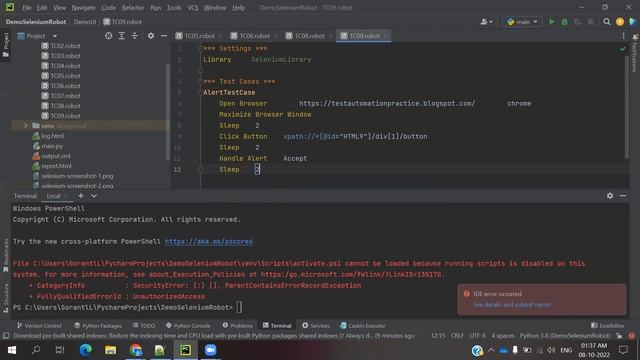Click the CRLF line separator entry
The width and height of the screenshot is (640, 360).
click(457, 336)
